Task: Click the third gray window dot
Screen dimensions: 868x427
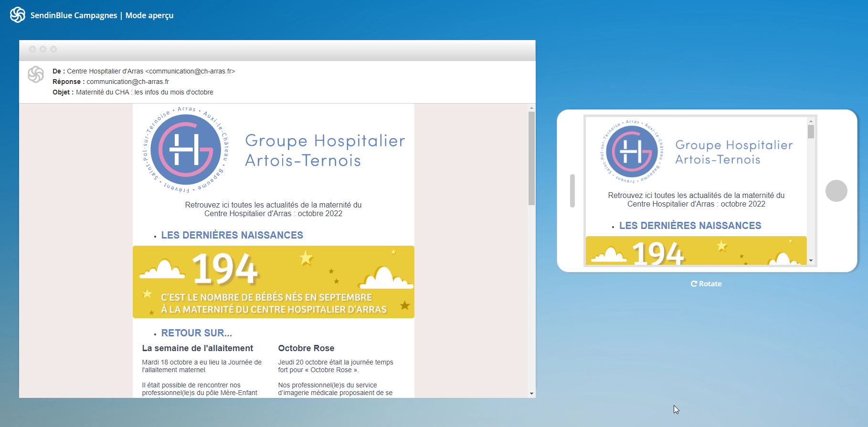Action: click(53, 49)
